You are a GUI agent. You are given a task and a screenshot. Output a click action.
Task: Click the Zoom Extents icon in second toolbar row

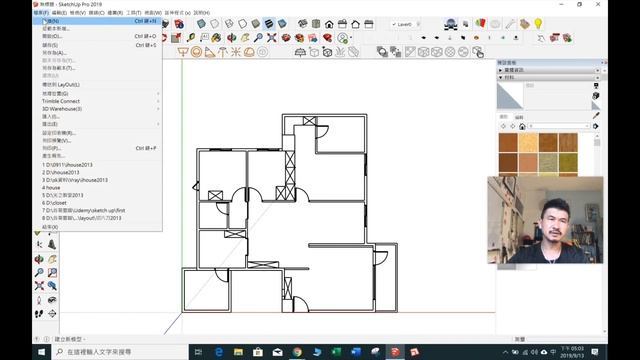[272, 38]
